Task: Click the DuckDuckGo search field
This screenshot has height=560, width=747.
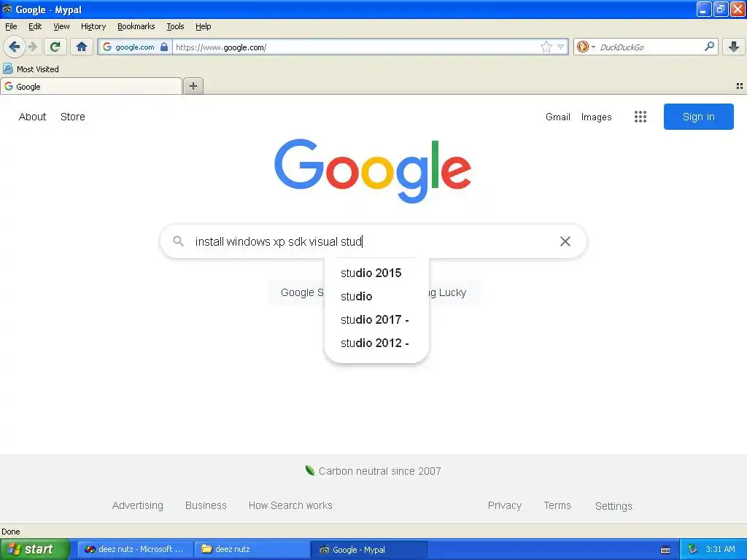Action: click(649, 47)
